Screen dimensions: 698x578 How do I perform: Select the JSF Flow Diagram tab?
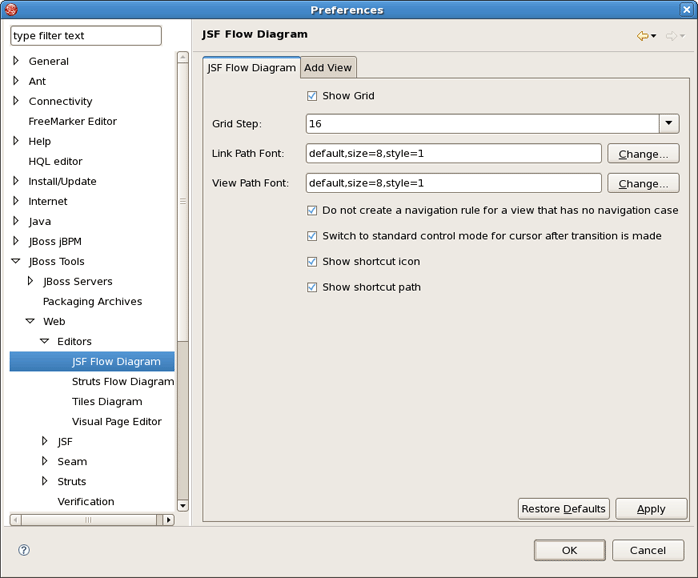click(252, 68)
